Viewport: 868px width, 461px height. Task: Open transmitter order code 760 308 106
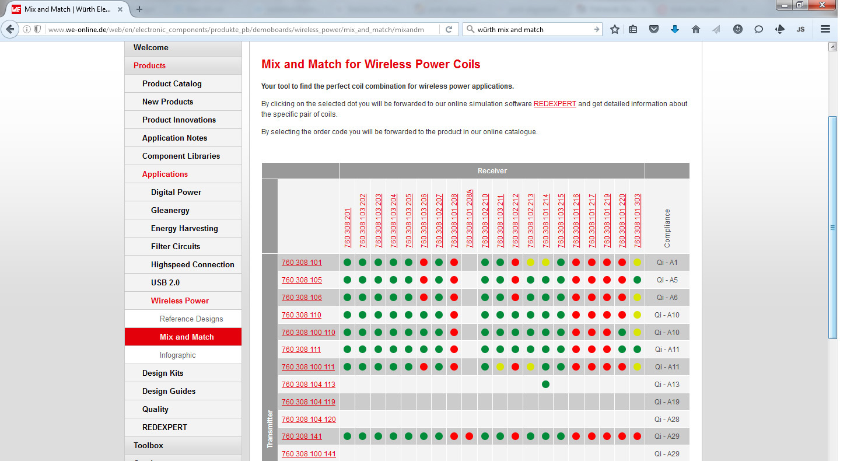tap(302, 298)
